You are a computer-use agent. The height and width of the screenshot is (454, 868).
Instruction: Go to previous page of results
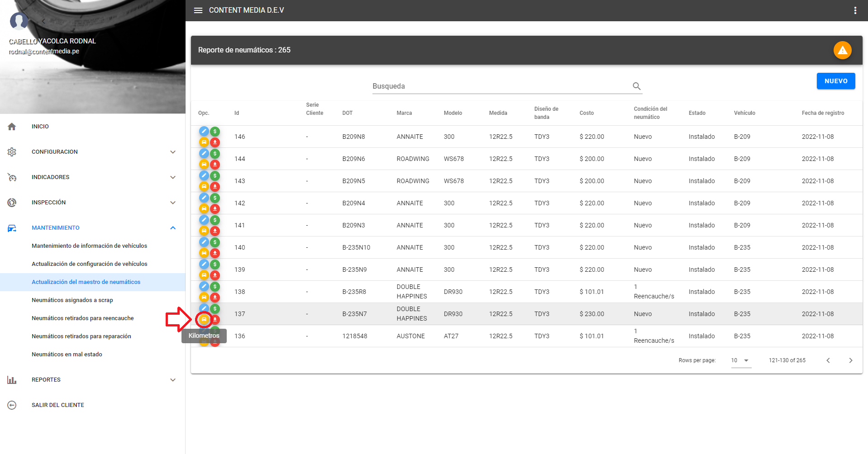point(828,360)
